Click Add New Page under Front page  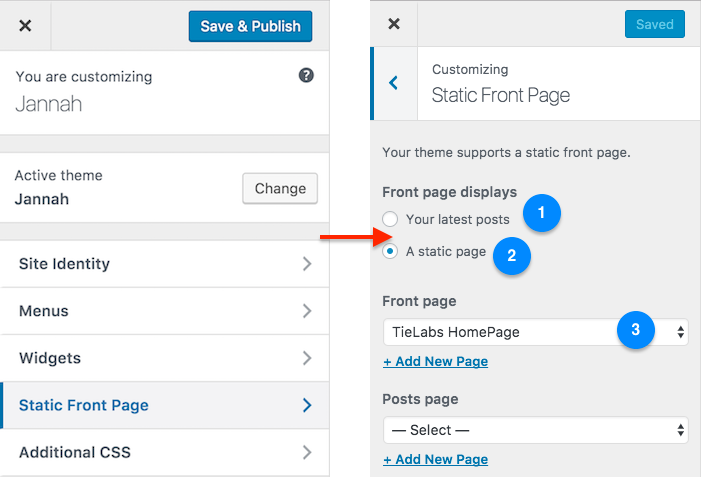pos(435,361)
